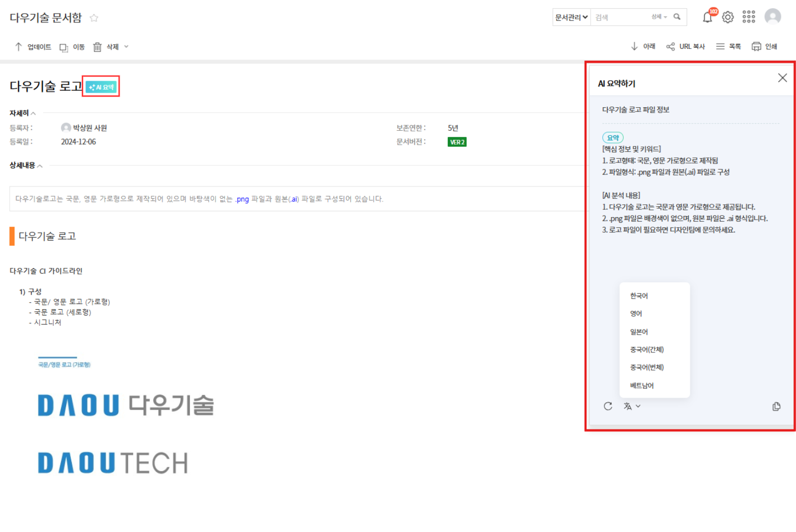Click the DAOUTECH logo image
This screenshot has height=532, width=796.
113,463
